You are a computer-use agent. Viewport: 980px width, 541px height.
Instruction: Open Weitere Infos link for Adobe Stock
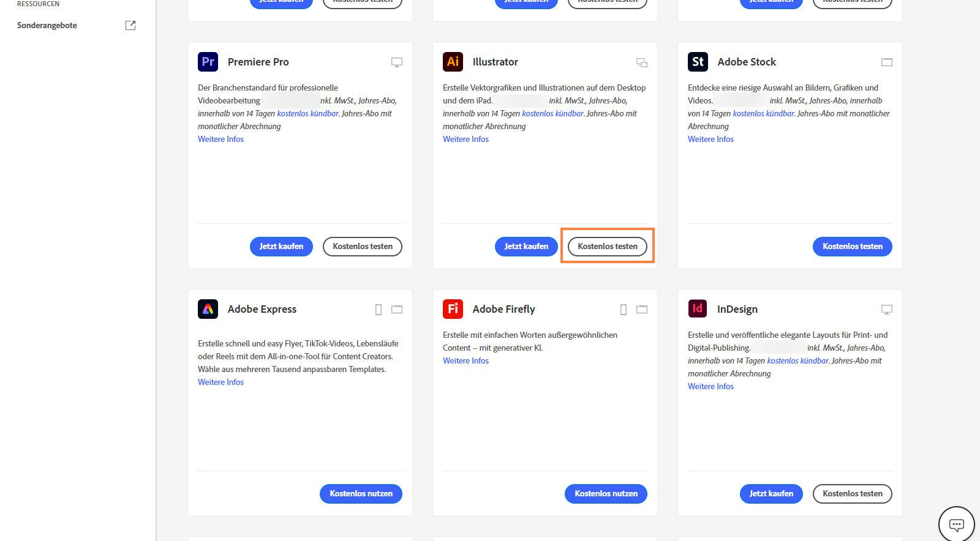tap(710, 139)
